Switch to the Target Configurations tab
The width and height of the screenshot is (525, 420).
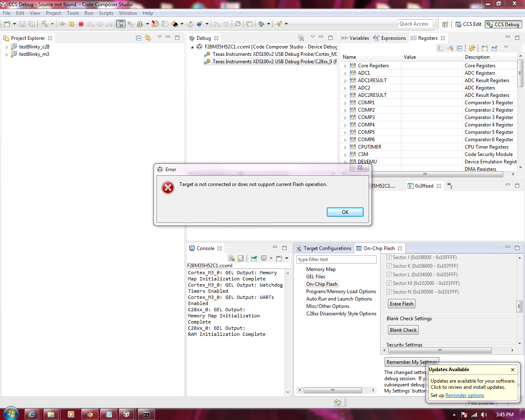pos(323,248)
